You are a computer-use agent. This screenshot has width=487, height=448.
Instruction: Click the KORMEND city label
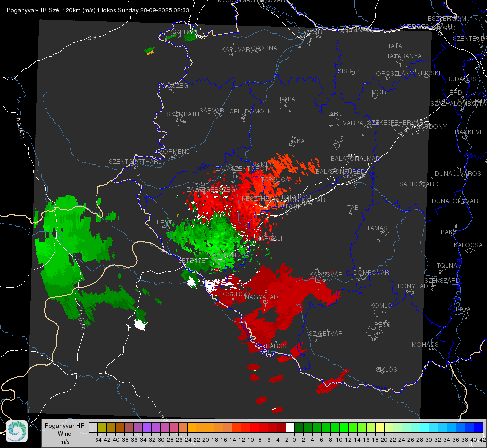(x=175, y=152)
